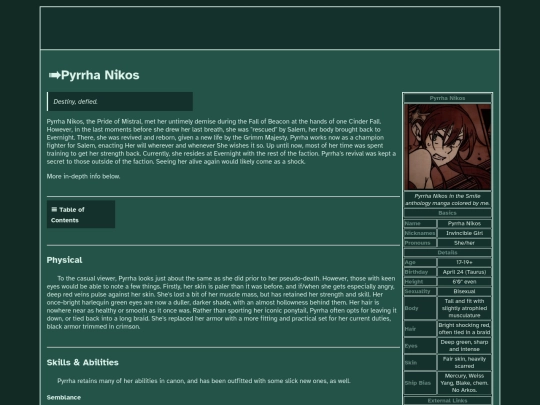Viewport: 540px width, 405px height.
Task: Click the Semblance subheading
Action: pyautogui.click(x=64, y=397)
